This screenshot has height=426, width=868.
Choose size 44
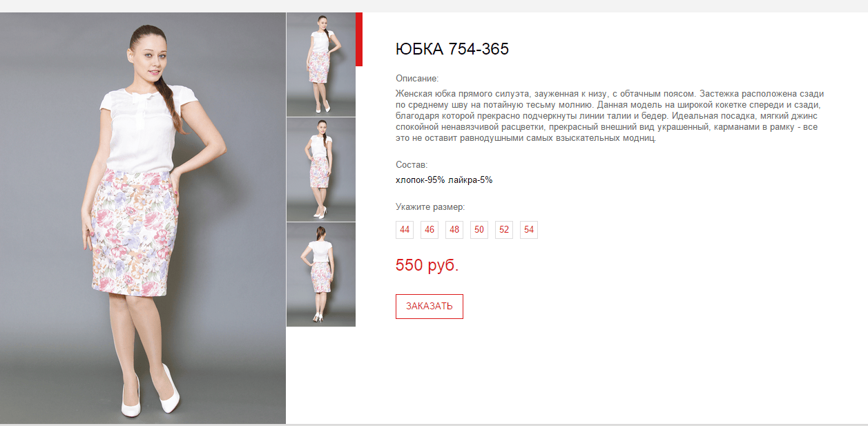click(x=405, y=230)
